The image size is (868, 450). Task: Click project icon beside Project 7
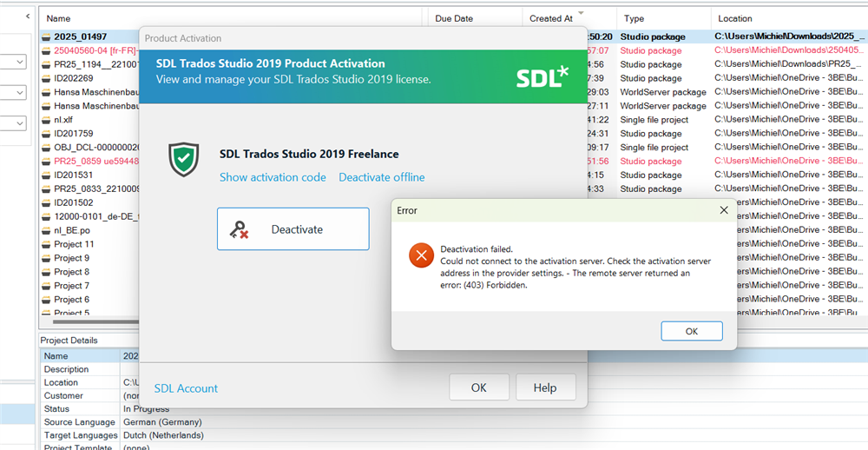tap(47, 286)
